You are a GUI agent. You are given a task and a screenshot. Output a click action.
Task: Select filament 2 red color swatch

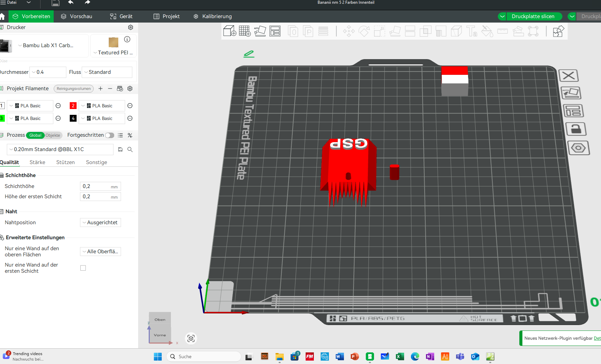[x=73, y=106]
